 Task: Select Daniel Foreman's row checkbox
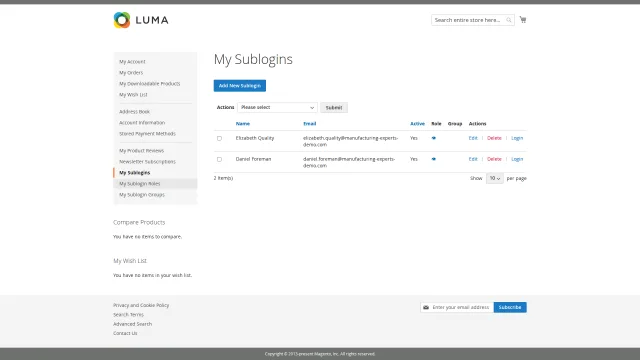point(219,160)
